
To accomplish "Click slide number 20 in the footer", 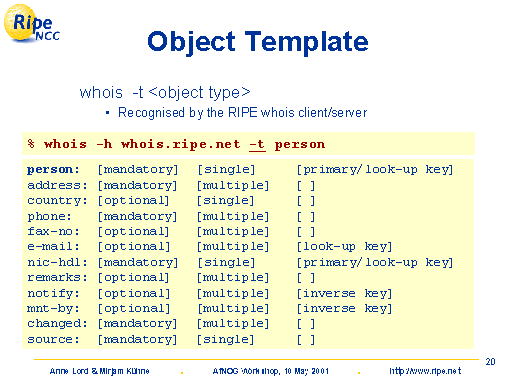I will point(490,362).
